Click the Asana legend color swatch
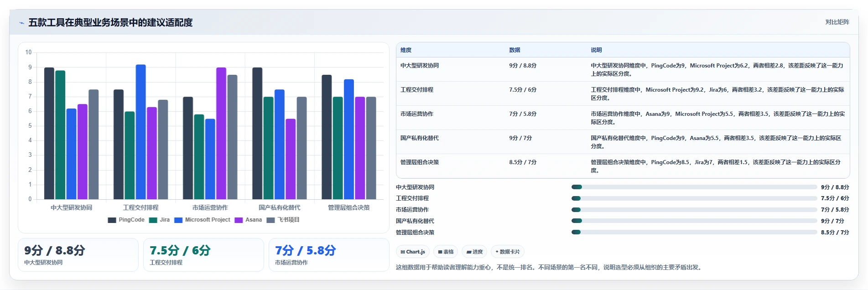The width and height of the screenshot is (868, 290). [239, 220]
